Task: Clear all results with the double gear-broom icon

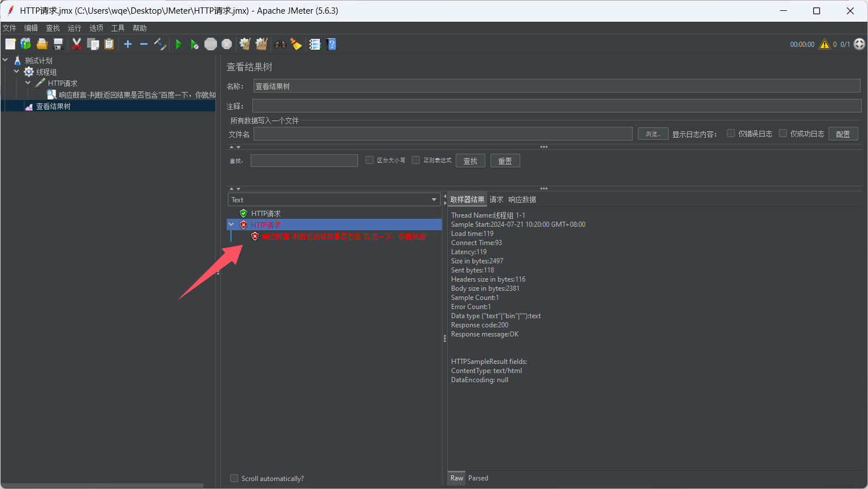Action: [262, 44]
